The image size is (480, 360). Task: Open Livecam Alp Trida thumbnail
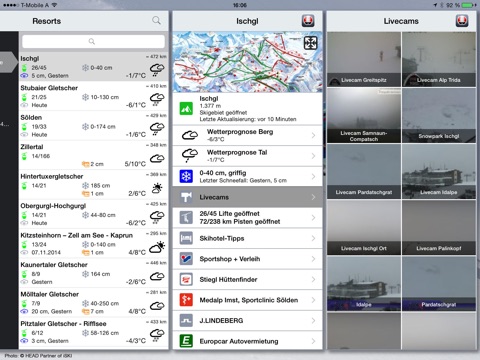[x=439, y=59]
